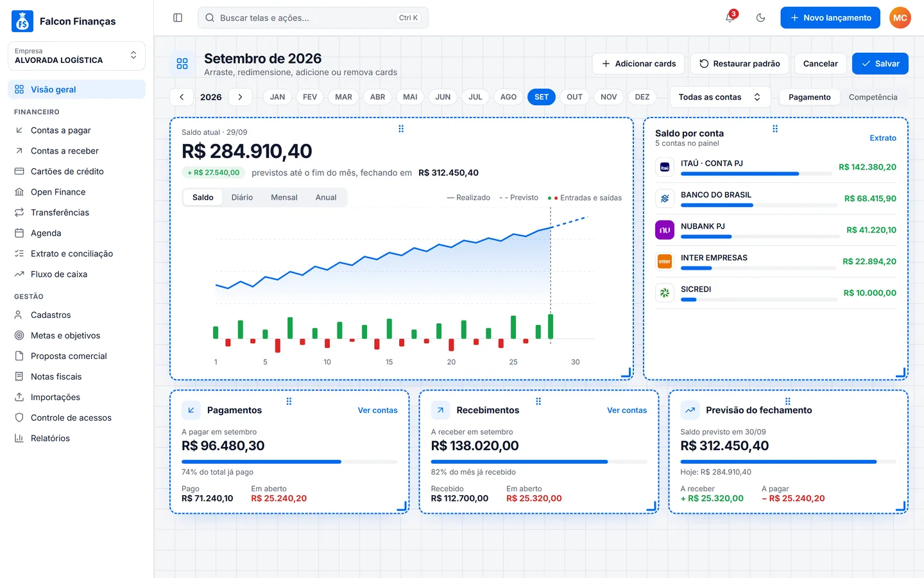Grab the drag handle on Saldo por conta card
The height and width of the screenshot is (578, 924).
pos(775,128)
